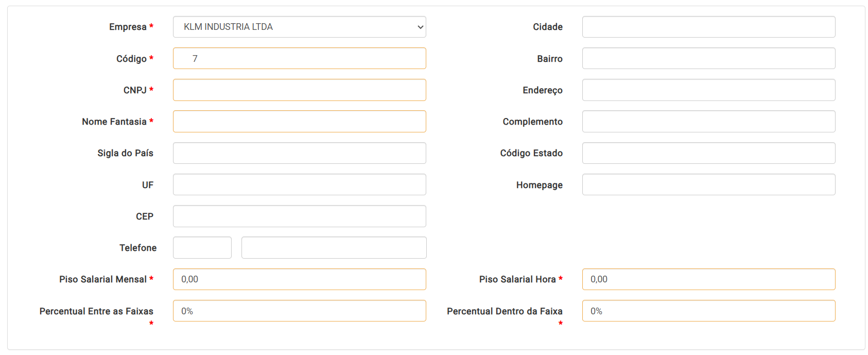
Task: Click the Homepage input box
Action: click(708, 184)
